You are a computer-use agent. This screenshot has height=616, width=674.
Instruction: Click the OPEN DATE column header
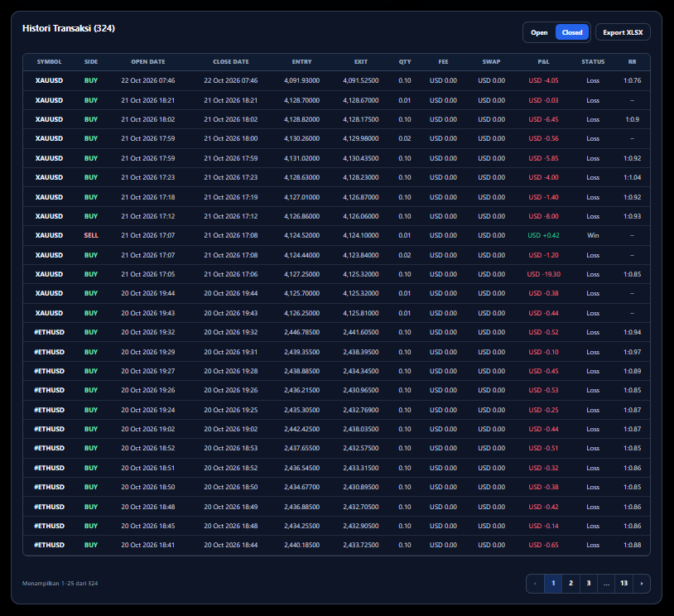pyautogui.click(x=148, y=62)
